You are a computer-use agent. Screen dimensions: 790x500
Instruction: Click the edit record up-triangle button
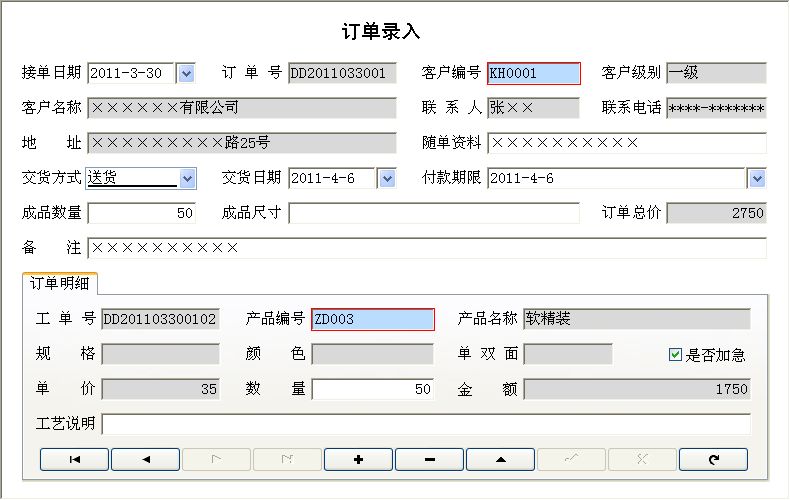(x=501, y=459)
